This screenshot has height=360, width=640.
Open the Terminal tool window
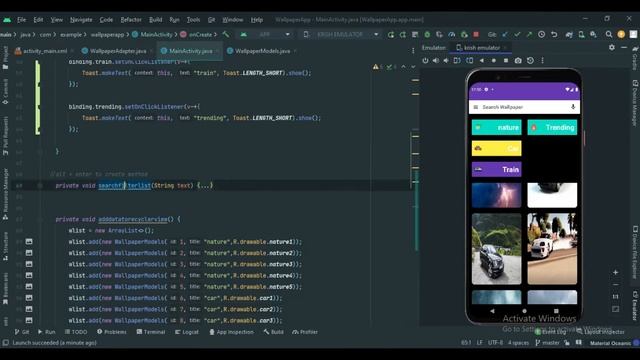(151, 332)
